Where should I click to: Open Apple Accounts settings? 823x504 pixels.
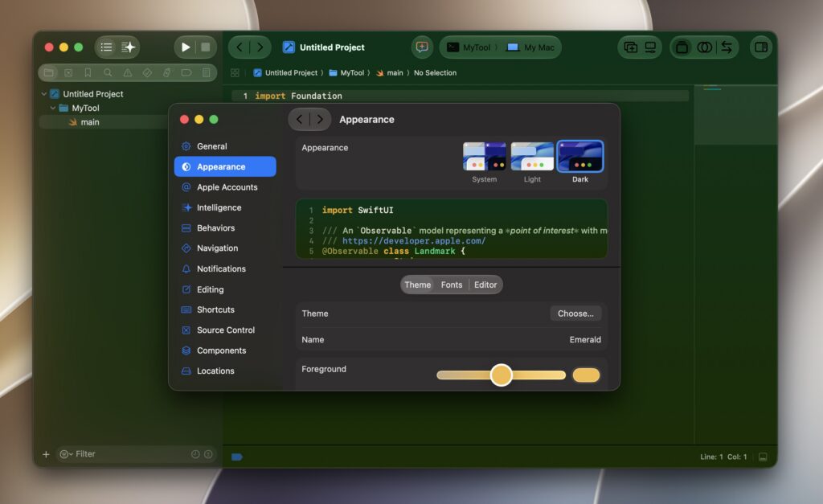[x=225, y=187]
